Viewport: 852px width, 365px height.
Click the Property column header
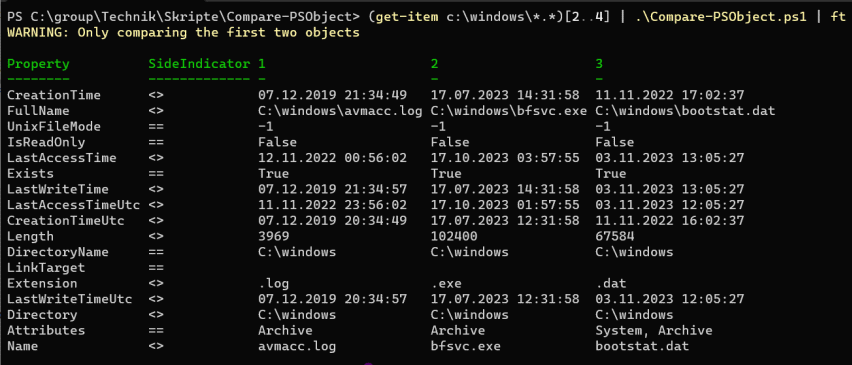[38, 64]
